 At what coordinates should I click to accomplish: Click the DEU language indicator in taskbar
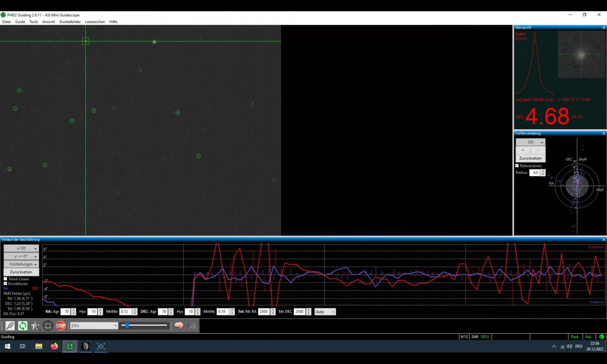(579, 346)
